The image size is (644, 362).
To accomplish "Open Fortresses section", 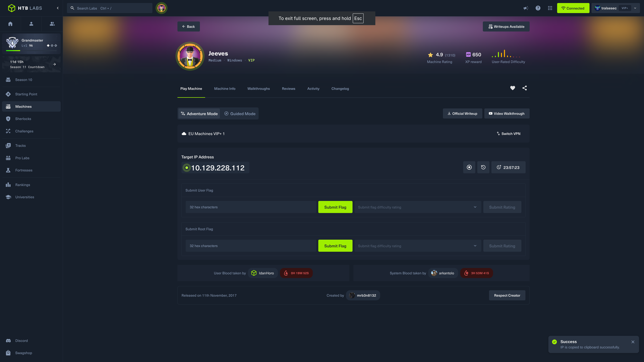I will click(31, 170).
